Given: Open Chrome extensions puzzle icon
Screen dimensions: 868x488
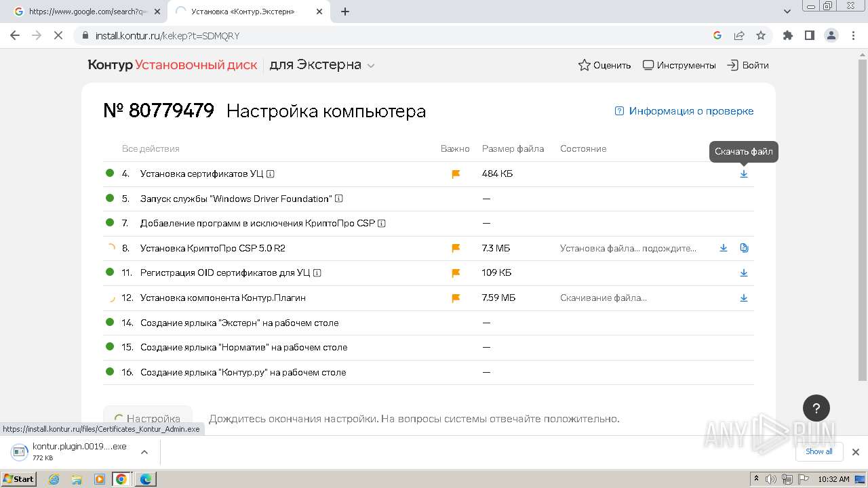Looking at the screenshot, I should tap(788, 35).
